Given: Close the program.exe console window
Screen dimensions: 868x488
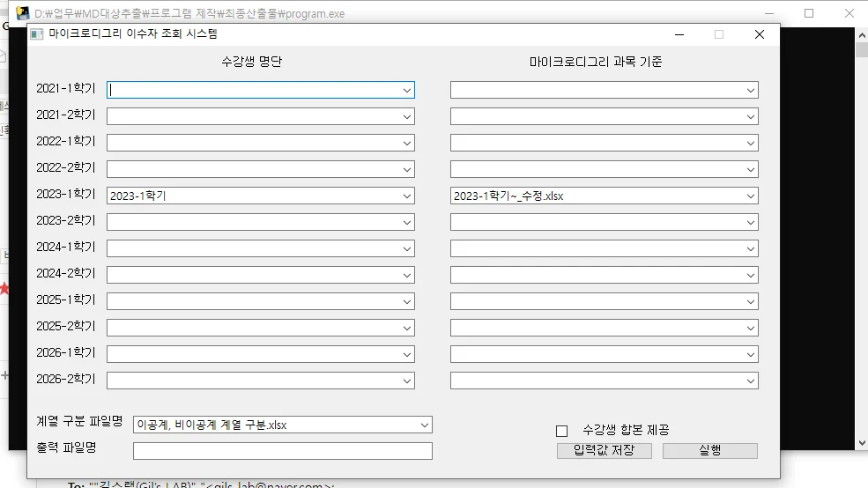Looking at the screenshot, I should tap(849, 13).
